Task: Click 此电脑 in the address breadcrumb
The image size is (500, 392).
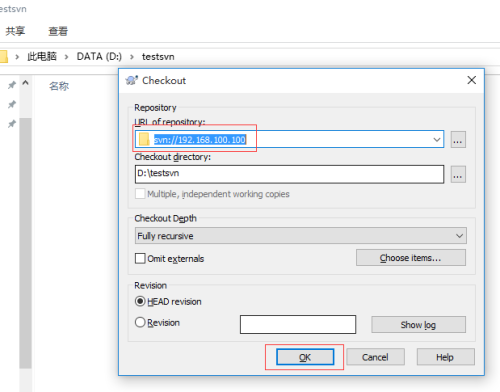Action: click(42, 57)
